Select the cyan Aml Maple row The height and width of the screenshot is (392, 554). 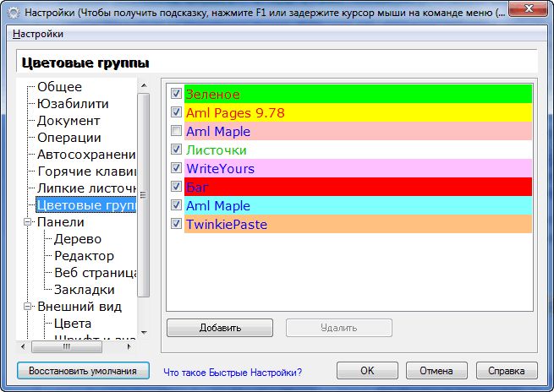point(358,205)
